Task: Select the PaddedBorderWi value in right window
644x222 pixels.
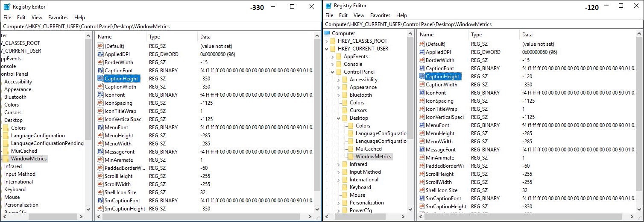Action: pos(445,166)
